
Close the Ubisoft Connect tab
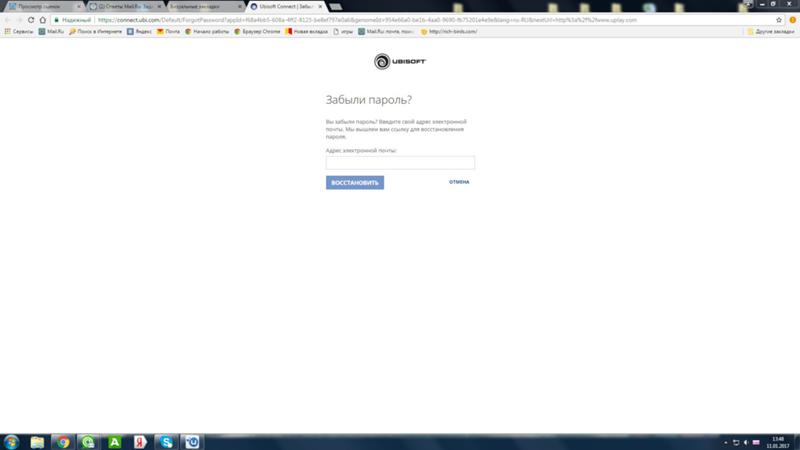(x=320, y=7)
